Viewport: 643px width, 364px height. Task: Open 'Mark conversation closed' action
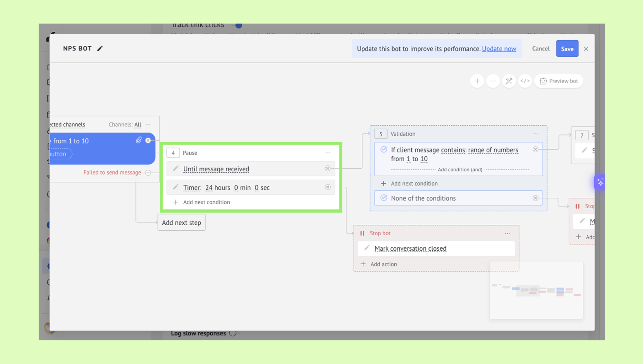(x=410, y=249)
